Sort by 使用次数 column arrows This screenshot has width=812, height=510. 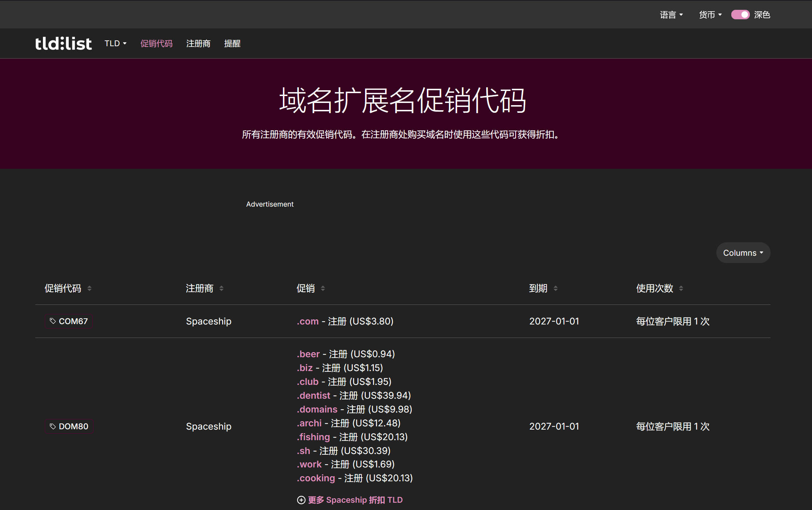(x=681, y=288)
